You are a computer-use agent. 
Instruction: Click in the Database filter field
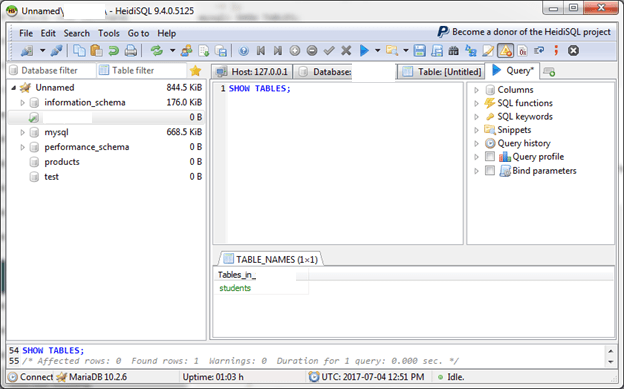tap(51, 70)
